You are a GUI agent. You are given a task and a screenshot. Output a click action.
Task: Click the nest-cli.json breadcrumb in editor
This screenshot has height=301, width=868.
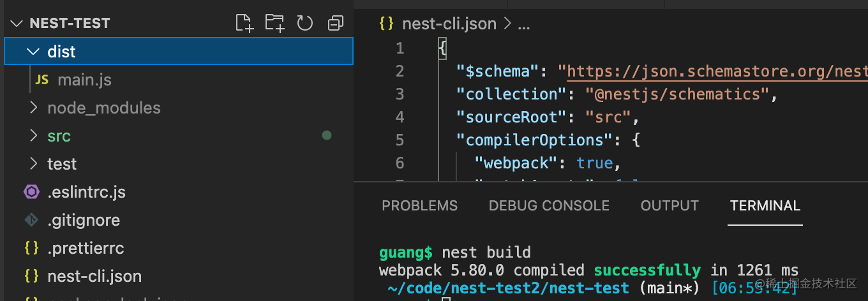click(x=449, y=24)
